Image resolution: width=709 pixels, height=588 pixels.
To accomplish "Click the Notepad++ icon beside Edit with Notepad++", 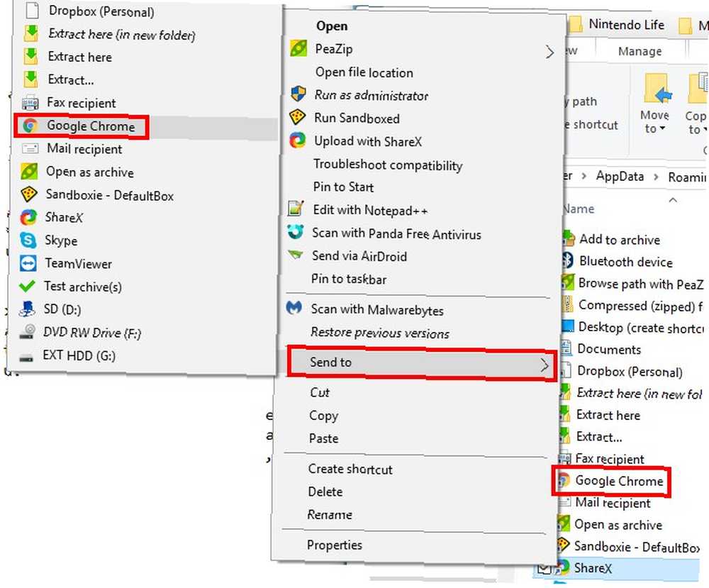I will coord(296,209).
